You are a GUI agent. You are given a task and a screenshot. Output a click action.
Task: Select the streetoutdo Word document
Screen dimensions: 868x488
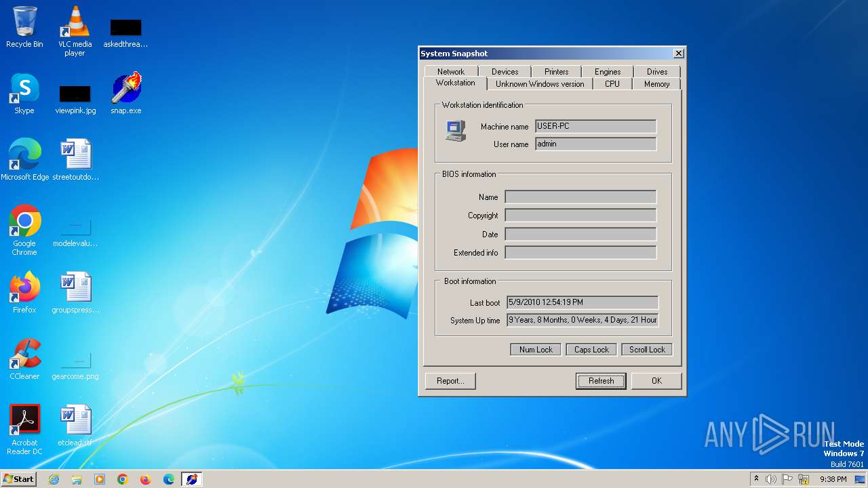point(75,159)
